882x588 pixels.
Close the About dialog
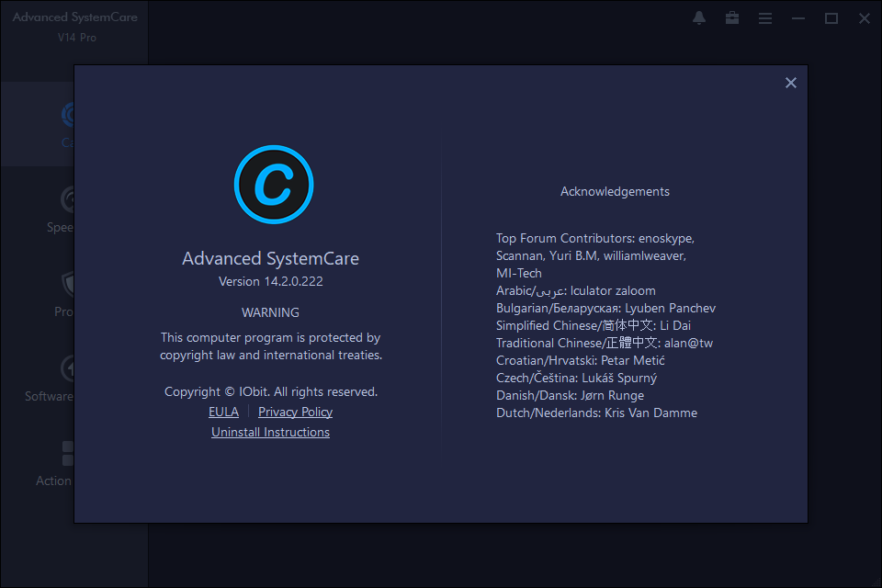point(790,83)
